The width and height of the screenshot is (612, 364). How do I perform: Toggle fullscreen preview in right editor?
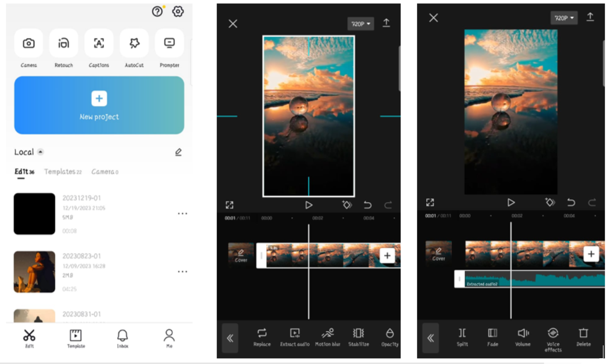point(430,203)
